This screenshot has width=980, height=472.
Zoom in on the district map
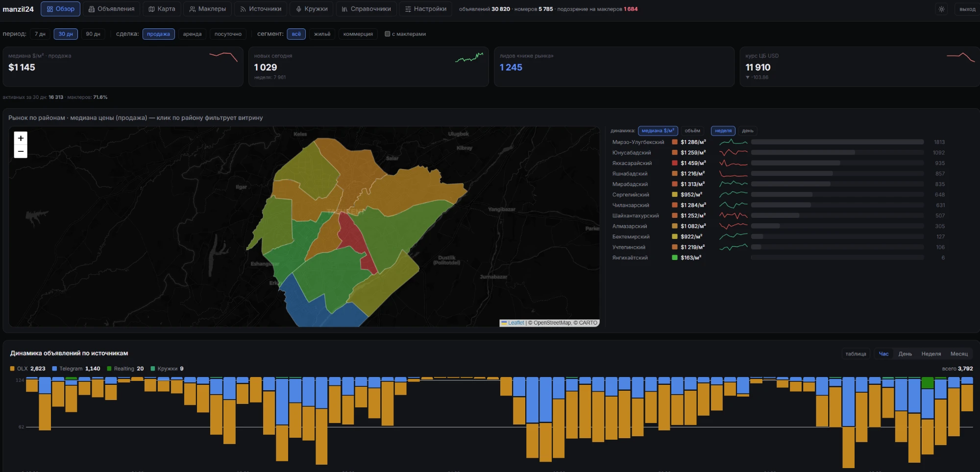coord(21,138)
